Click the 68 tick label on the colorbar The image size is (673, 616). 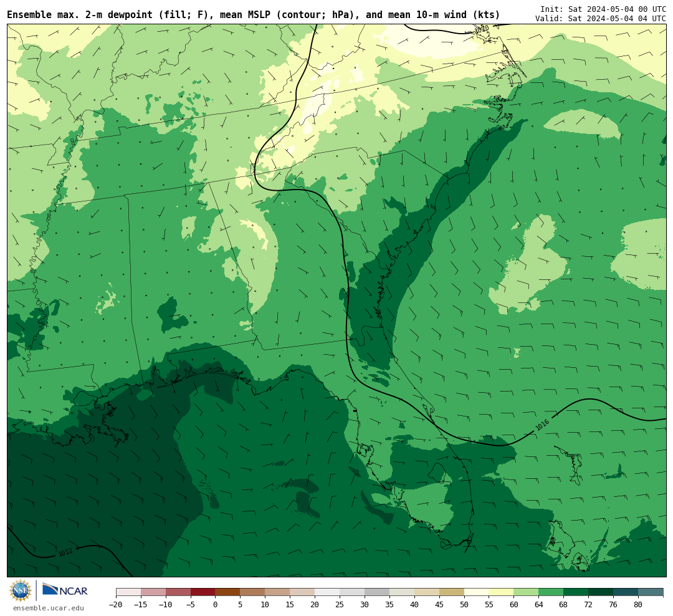coord(564,604)
